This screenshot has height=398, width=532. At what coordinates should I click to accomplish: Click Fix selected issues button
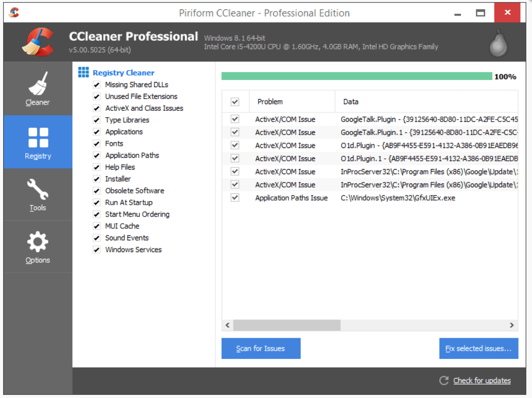coord(479,349)
